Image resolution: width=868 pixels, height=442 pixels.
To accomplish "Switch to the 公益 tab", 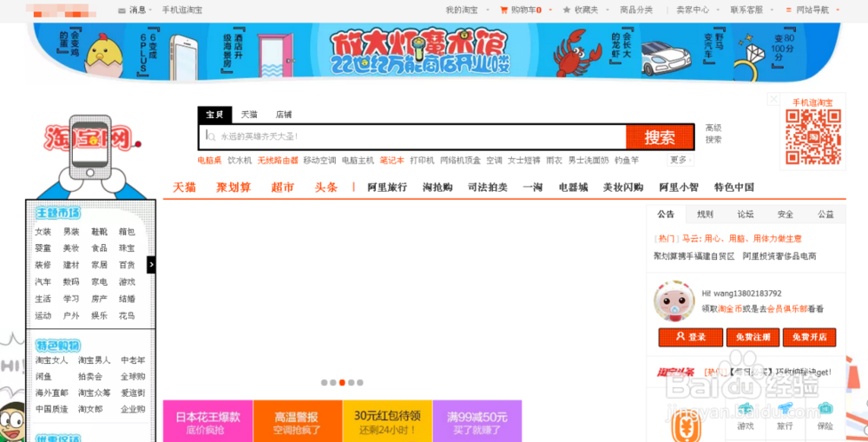I will 825,214.
